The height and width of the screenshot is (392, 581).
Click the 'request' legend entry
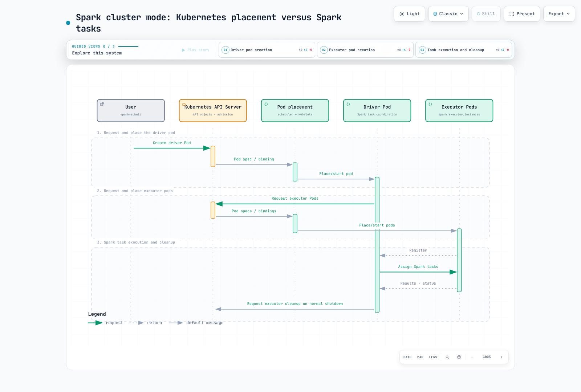click(106, 323)
